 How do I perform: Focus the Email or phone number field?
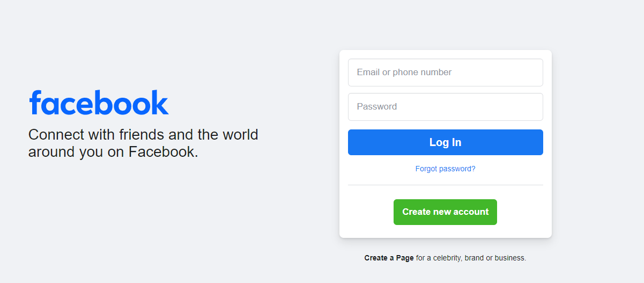click(x=445, y=72)
